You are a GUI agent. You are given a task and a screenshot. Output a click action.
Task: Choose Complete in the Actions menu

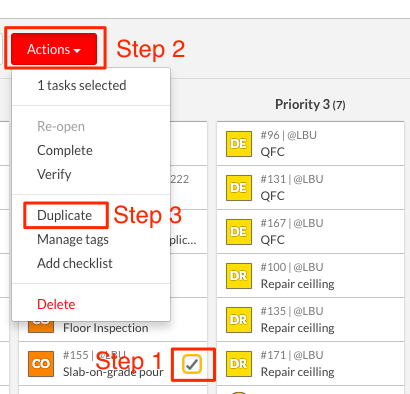click(65, 150)
